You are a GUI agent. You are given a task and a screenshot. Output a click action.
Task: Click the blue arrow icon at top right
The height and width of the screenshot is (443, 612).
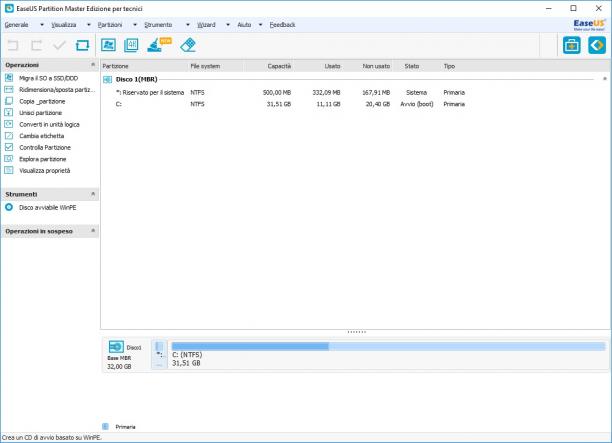pos(597,45)
